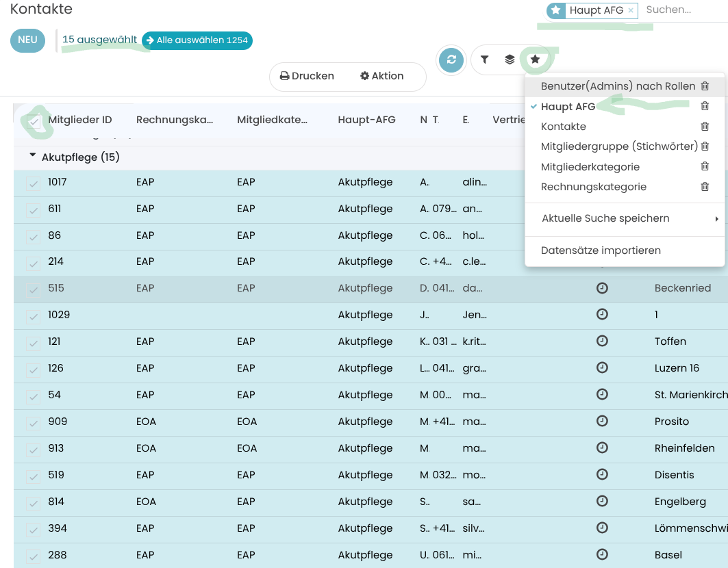Viewport: 728px width, 568px height.
Task: Delete the Rechnungskategorie favorite filter
Action: [x=705, y=187]
